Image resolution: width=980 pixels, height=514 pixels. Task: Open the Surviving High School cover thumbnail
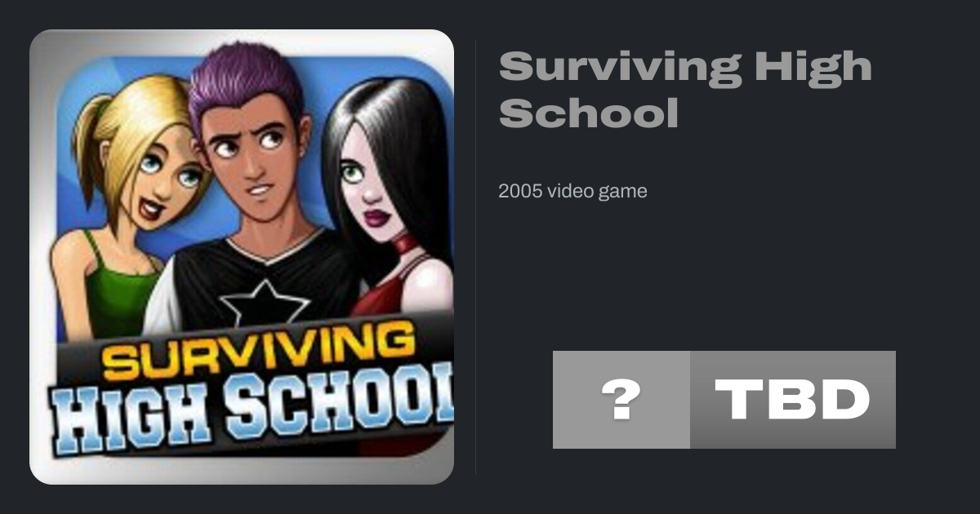coord(242,257)
